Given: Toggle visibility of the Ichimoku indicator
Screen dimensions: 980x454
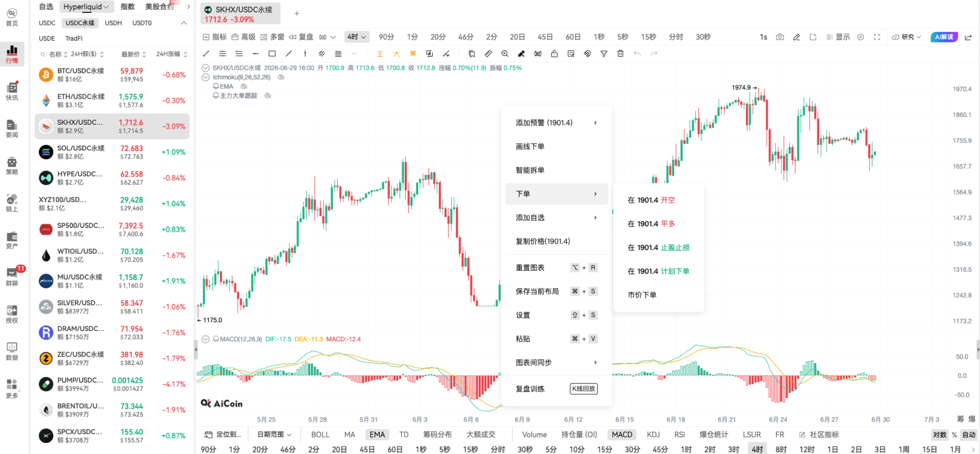Looking at the screenshot, I should pyautogui.click(x=281, y=77).
